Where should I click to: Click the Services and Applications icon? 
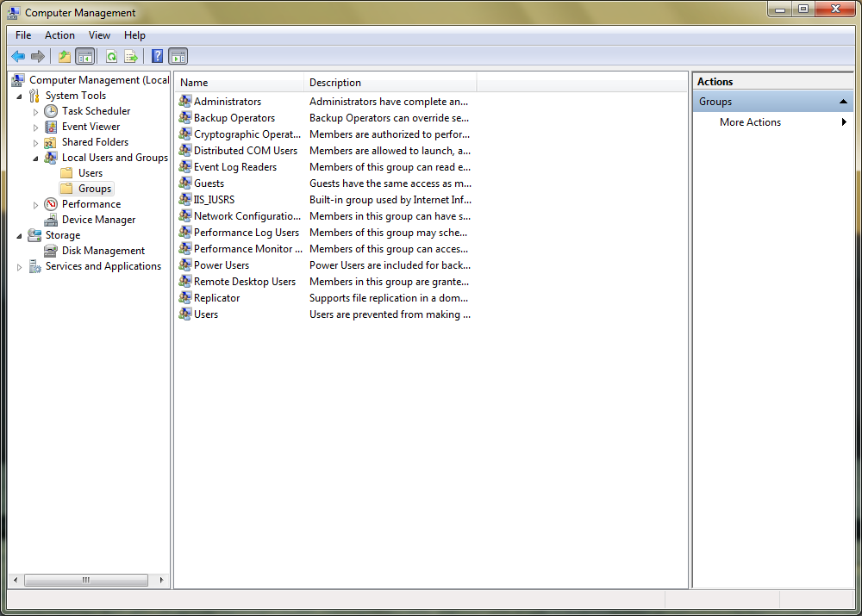pos(34,266)
